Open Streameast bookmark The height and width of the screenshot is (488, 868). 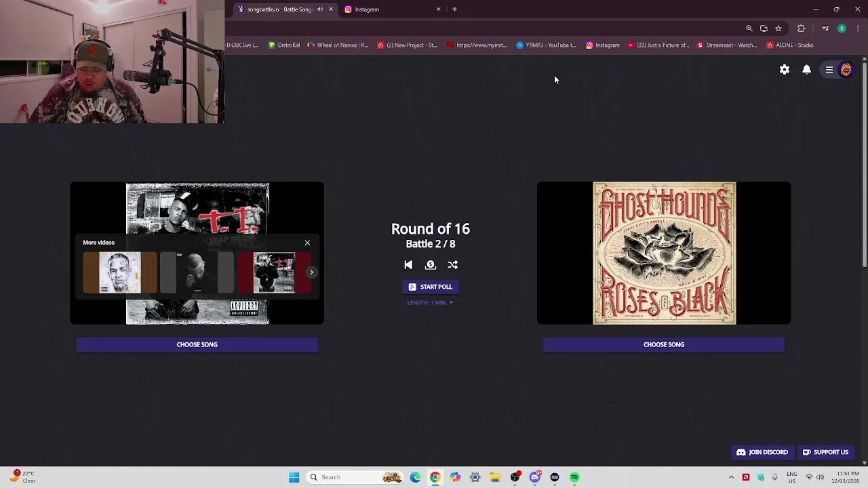pos(727,45)
